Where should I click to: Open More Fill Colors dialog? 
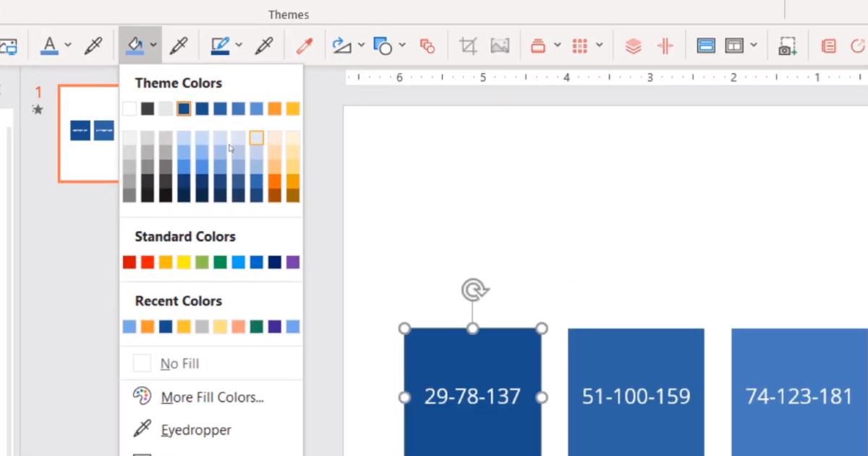click(x=211, y=397)
